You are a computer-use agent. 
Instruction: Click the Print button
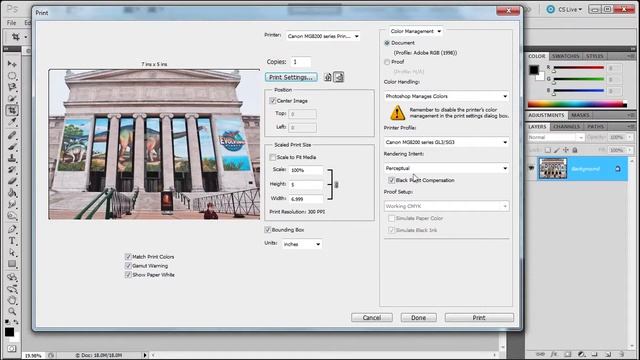click(x=479, y=318)
